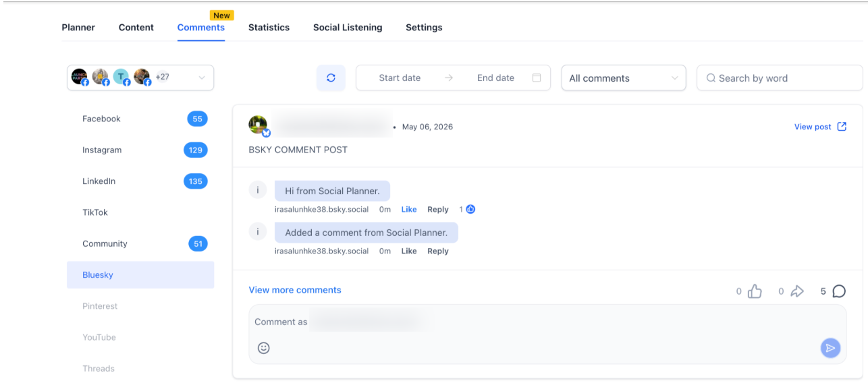
Task: Click the 'Added a comment from Social Planner.' bubble
Action: 366,233
